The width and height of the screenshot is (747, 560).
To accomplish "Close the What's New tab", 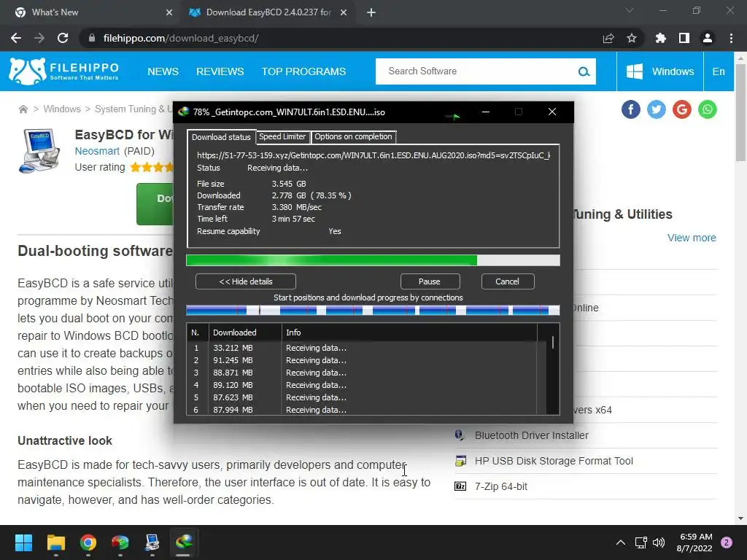I will click(x=169, y=12).
